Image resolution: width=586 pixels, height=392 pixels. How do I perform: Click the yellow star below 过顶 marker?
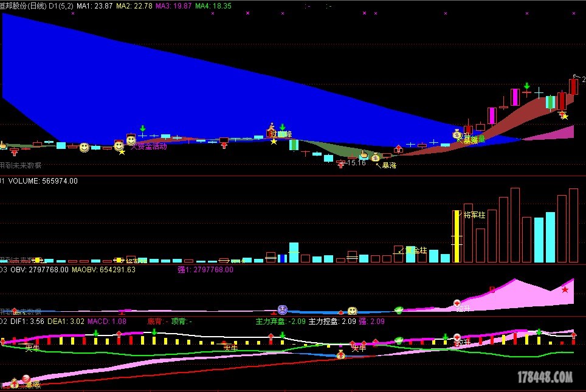point(274,142)
